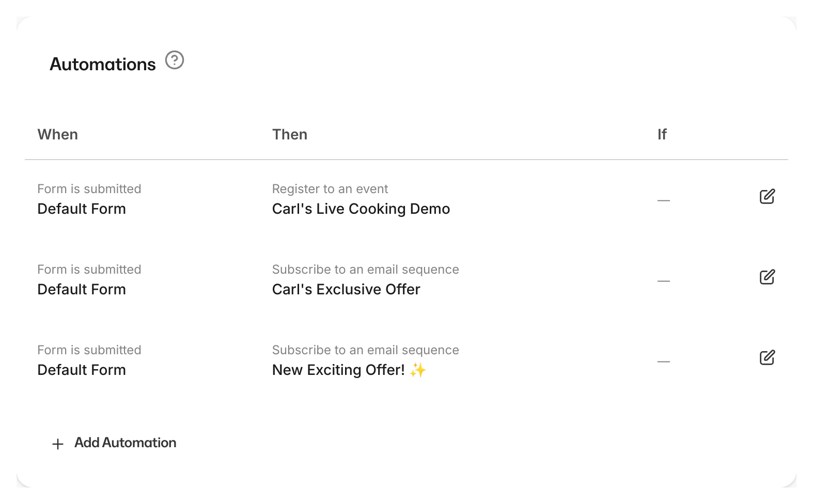Click the If condition dash for the first automation
This screenshot has height=504, width=813.
(664, 201)
